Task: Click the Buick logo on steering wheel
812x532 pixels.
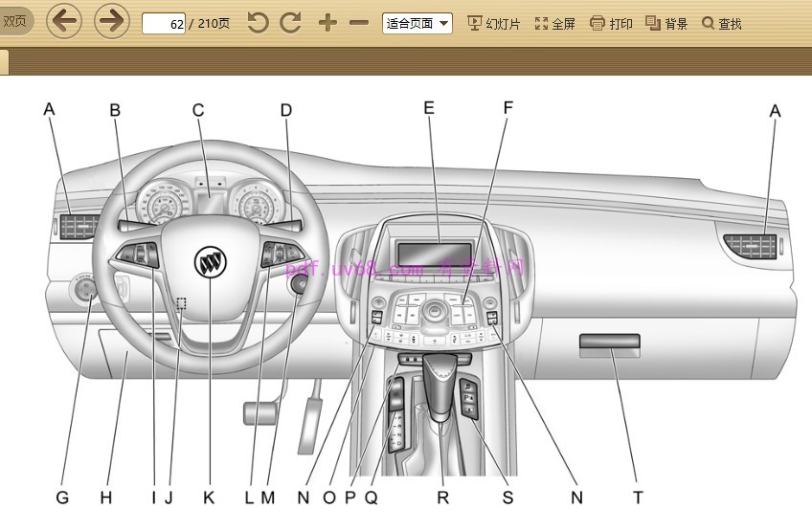Action: 209,261
